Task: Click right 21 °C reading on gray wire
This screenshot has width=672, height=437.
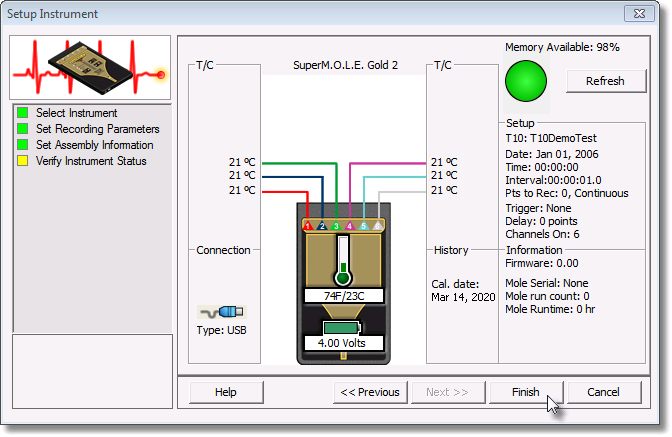Action: click(444, 190)
